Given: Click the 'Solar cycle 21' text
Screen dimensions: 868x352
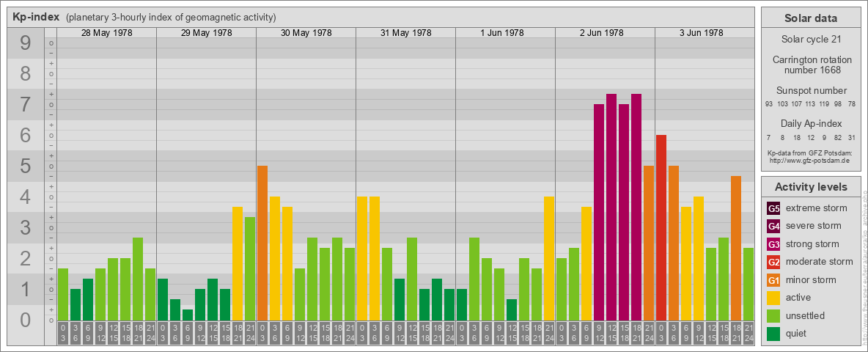Looking at the screenshot, I should click(810, 40).
